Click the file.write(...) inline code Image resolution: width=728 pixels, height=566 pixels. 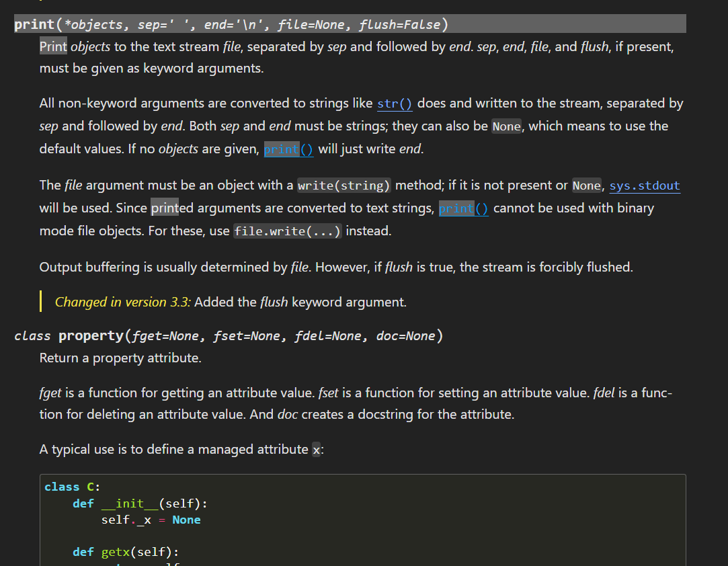click(287, 231)
